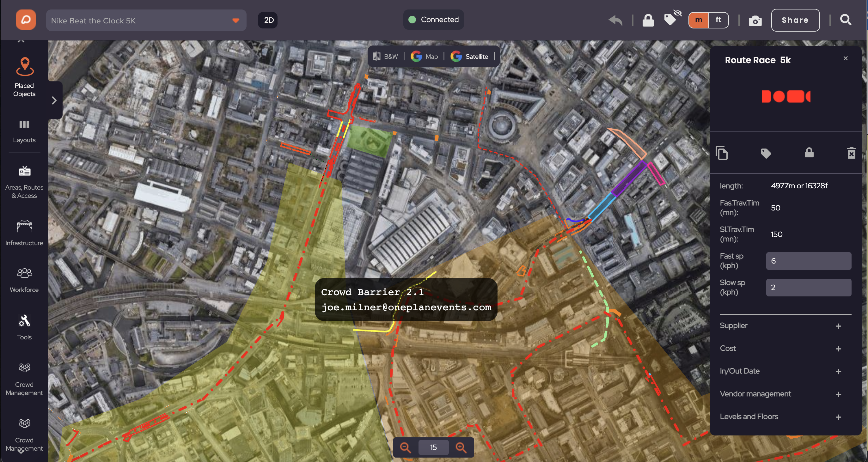
Task: Click the OnePlan orange logo icon
Action: pos(26,20)
